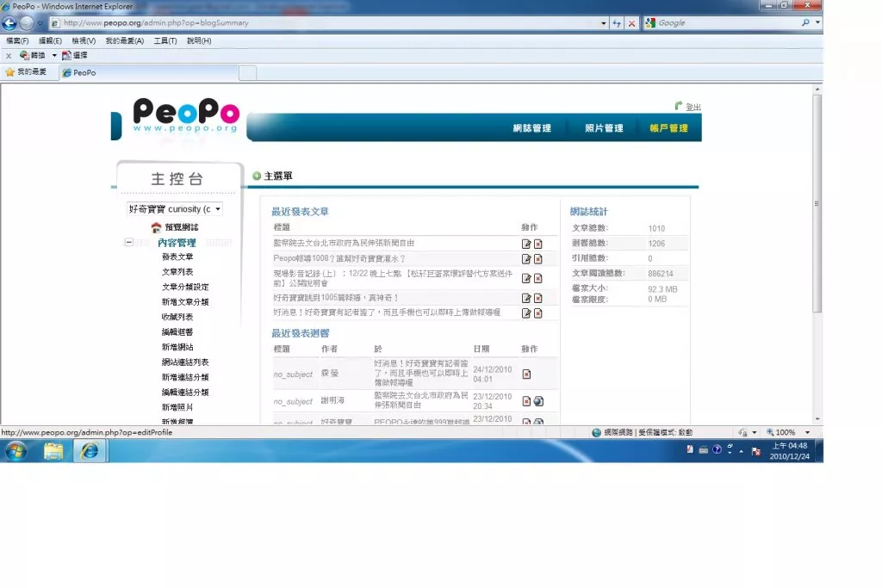882x588 pixels.
Task: Go back with the browser Back arrow
Action: click(9, 23)
